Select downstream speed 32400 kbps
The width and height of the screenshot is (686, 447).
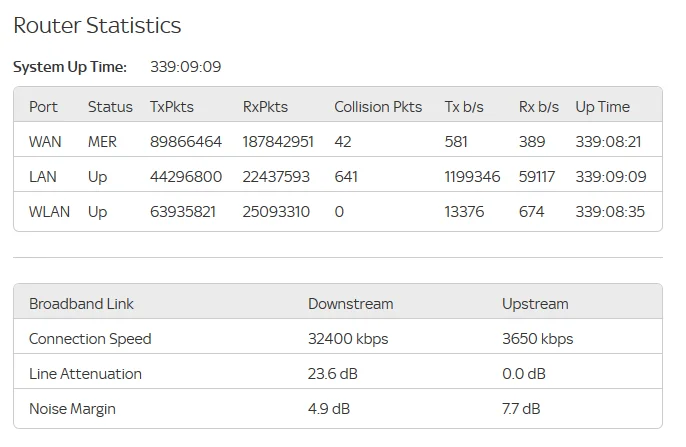pyautogui.click(x=348, y=339)
